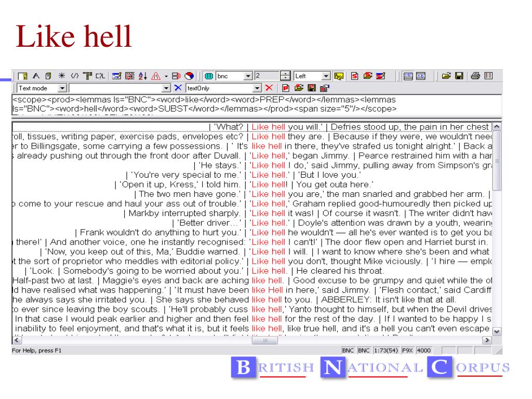Toggle the nb view icon
This screenshot has width=532, height=399.
[421, 76]
